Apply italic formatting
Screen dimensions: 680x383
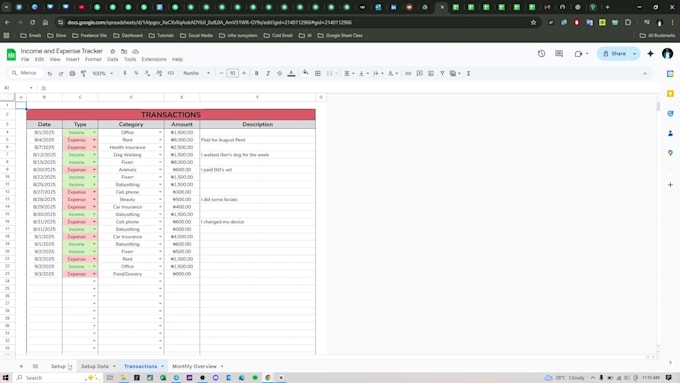click(x=268, y=73)
